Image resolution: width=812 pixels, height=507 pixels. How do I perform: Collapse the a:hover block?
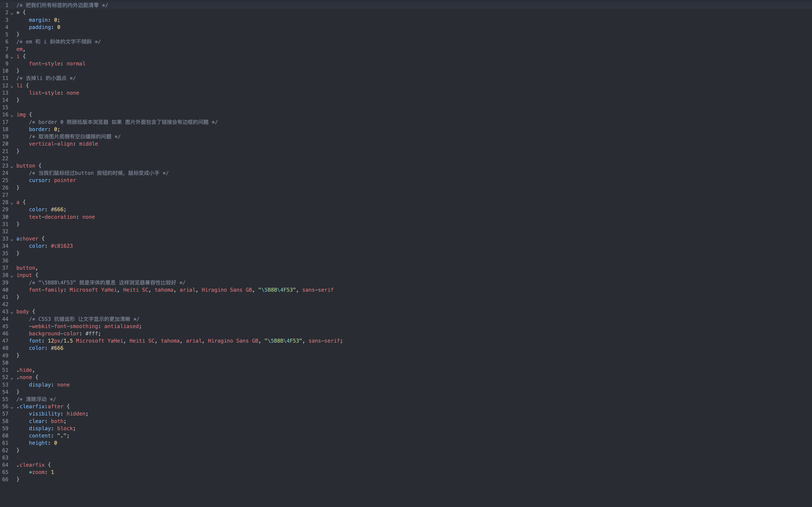pyautogui.click(x=12, y=239)
